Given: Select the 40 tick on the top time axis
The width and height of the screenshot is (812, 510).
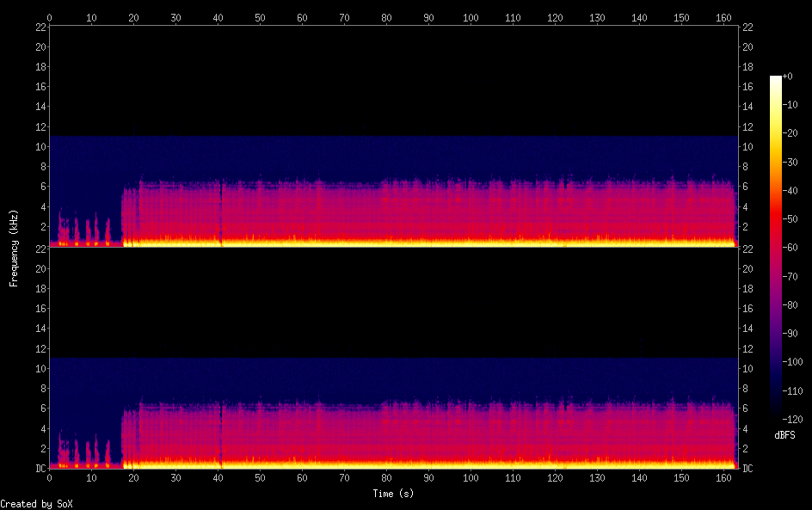Looking at the screenshot, I should click(x=218, y=17).
